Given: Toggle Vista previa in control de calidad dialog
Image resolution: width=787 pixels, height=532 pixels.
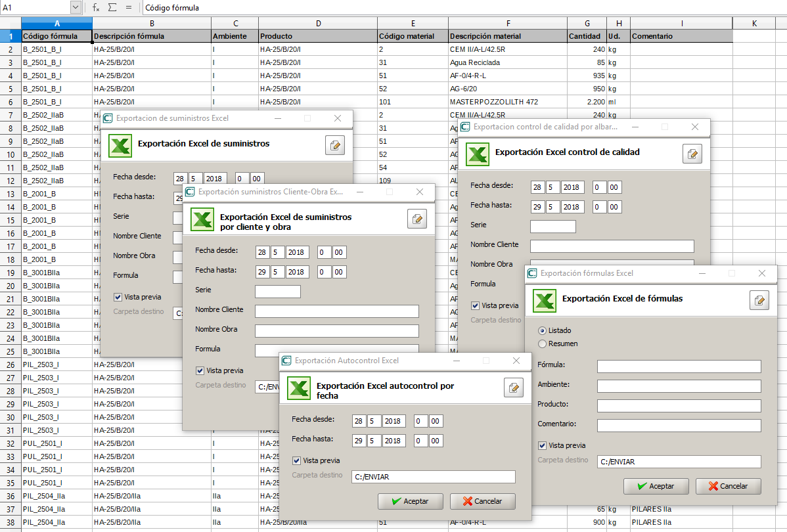Looking at the screenshot, I should [x=476, y=305].
